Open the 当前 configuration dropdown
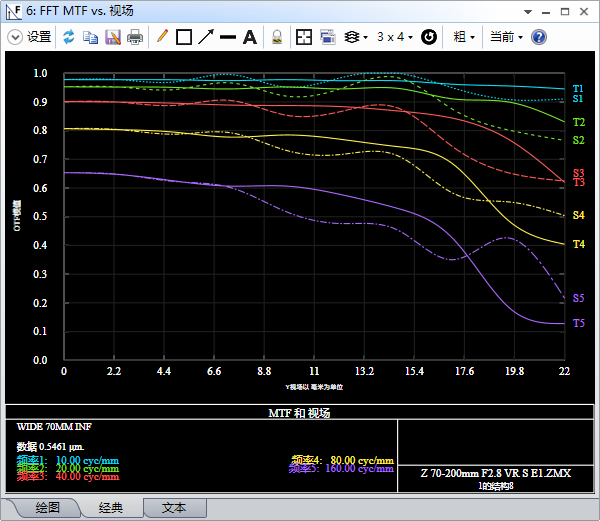The image size is (600, 521). pos(505,37)
